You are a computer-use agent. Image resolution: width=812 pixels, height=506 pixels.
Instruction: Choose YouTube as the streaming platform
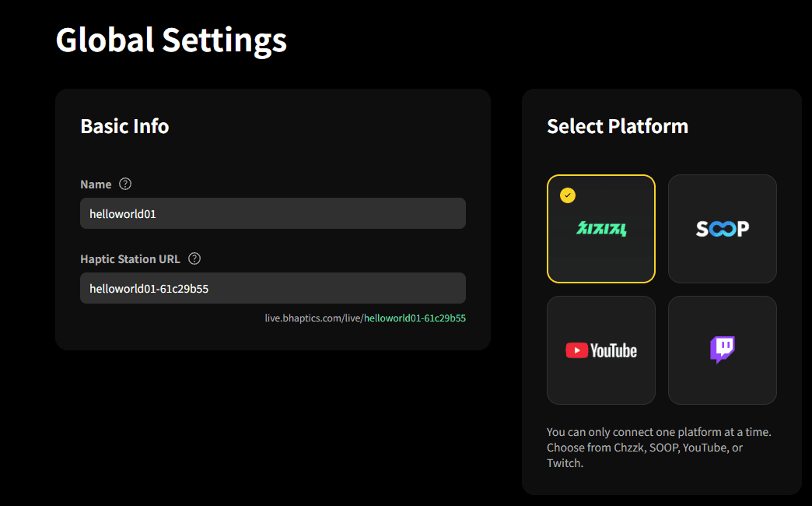(x=600, y=350)
